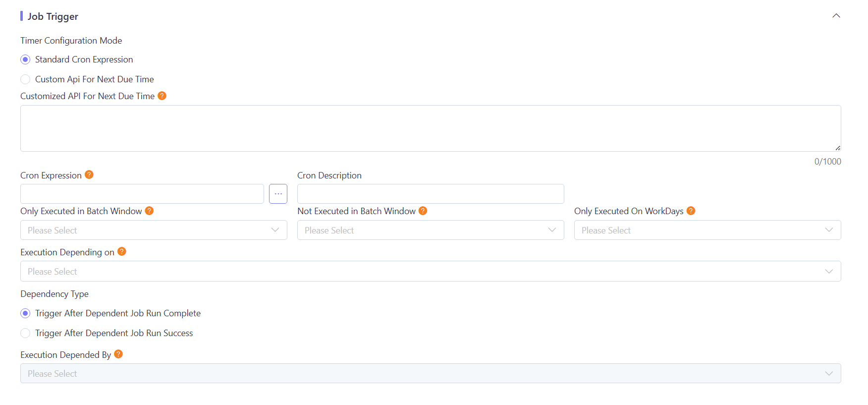Collapse the Job Trigger section
Screen dimensions: 868x405
(x=836, y=16)
